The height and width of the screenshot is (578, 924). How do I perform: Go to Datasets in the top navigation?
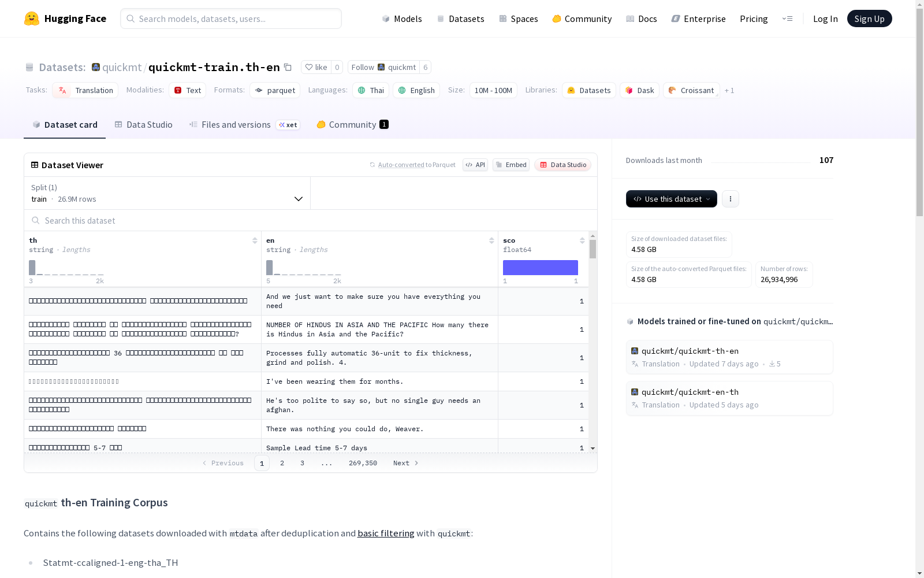(x=460, y=18)
